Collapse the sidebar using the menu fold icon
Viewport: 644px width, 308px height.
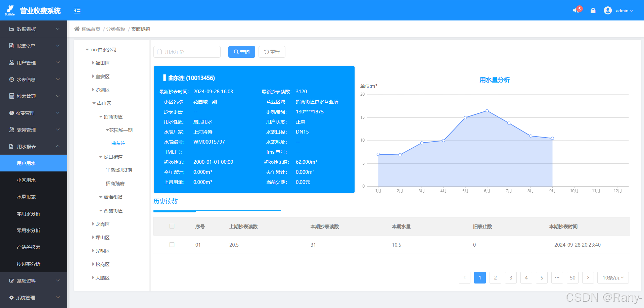(x=77, y=11)
